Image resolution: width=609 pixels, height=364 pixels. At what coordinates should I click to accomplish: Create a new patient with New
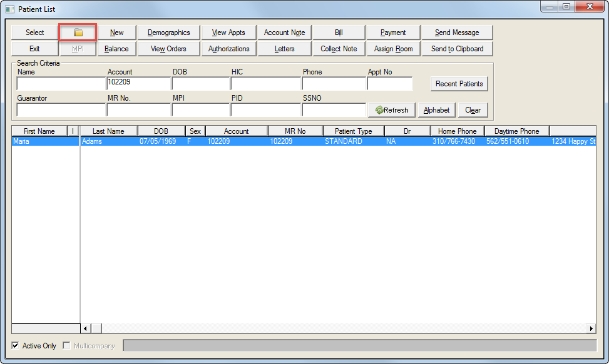[116, 32]
